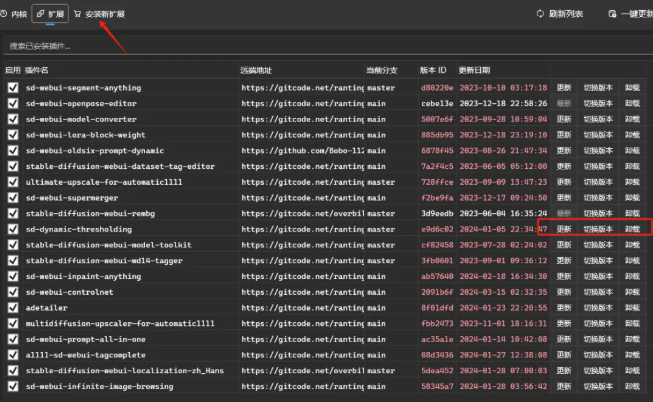Select the 扩展 (extensions) tab

coord(50,14)
